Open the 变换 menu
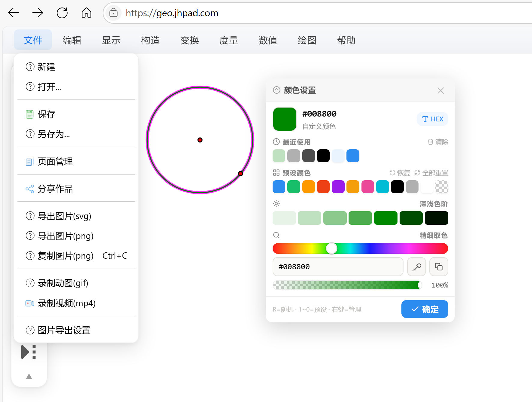The width and height of the screenshot is (532, 402). (x=189, y=40)
